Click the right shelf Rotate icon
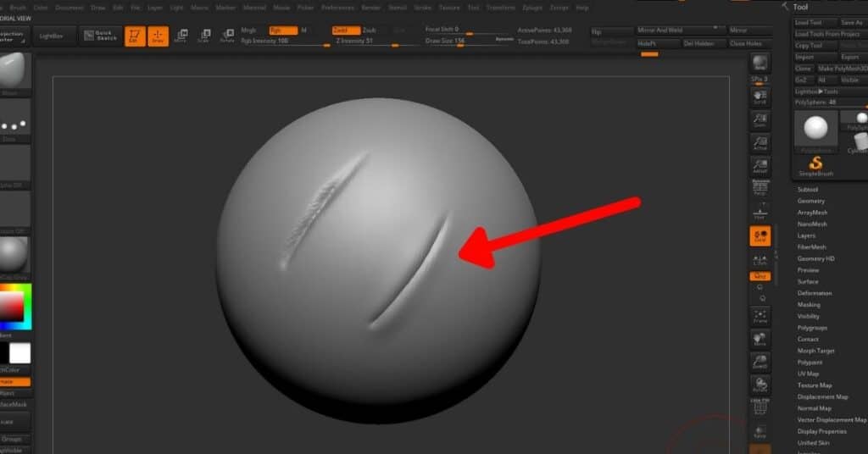This screenshot has width=868, height=454. point(760,385)
